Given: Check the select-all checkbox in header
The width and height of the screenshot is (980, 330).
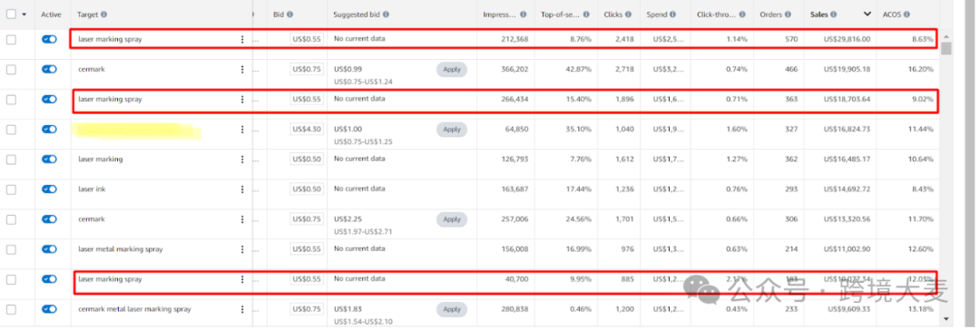Looking at the screenshot, I should click(11, 14).
